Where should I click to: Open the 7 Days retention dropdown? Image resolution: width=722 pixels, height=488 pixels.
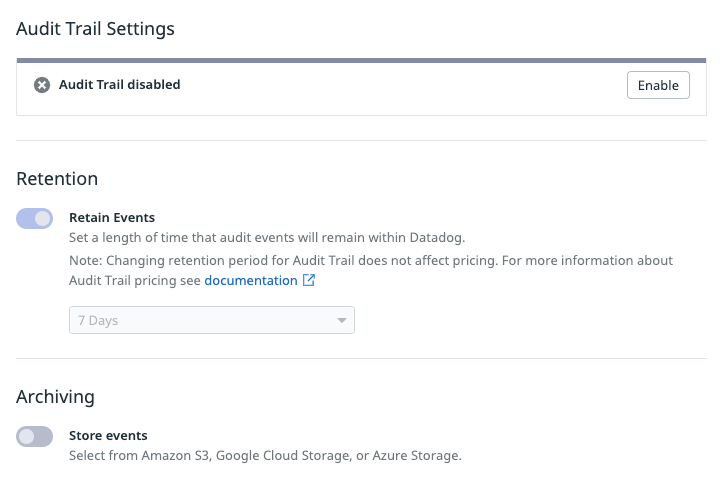211,320
